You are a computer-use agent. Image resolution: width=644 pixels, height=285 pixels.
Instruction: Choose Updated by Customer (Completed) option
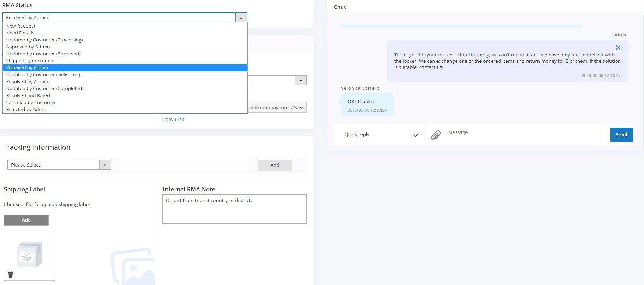tap(125, 89)
